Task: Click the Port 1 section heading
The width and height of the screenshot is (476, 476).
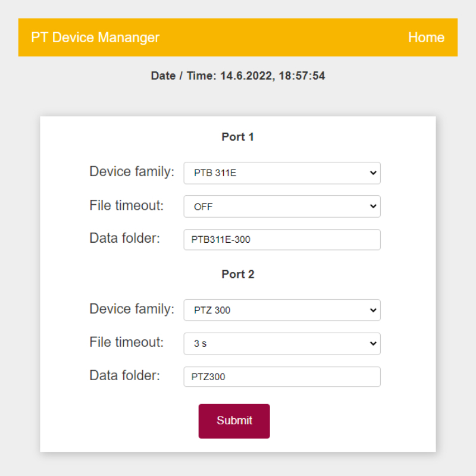Action: click(238, 137)
